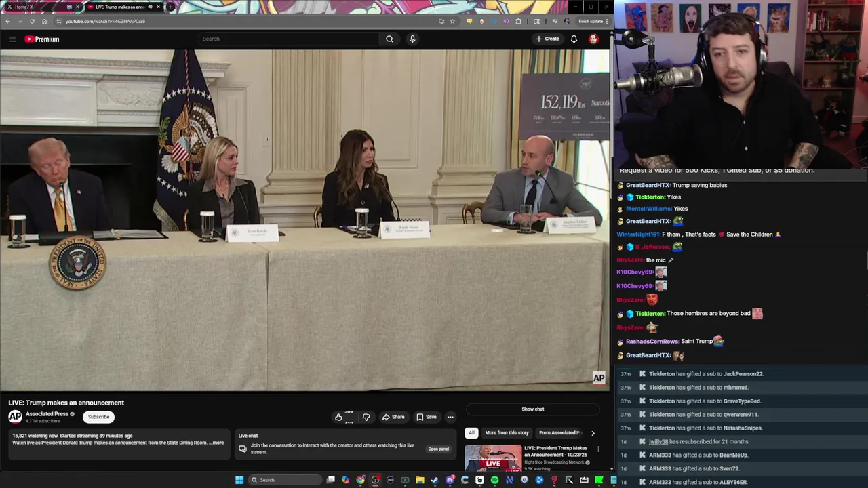
Task: Expand the description with ...more
Action: pos(216,443)
